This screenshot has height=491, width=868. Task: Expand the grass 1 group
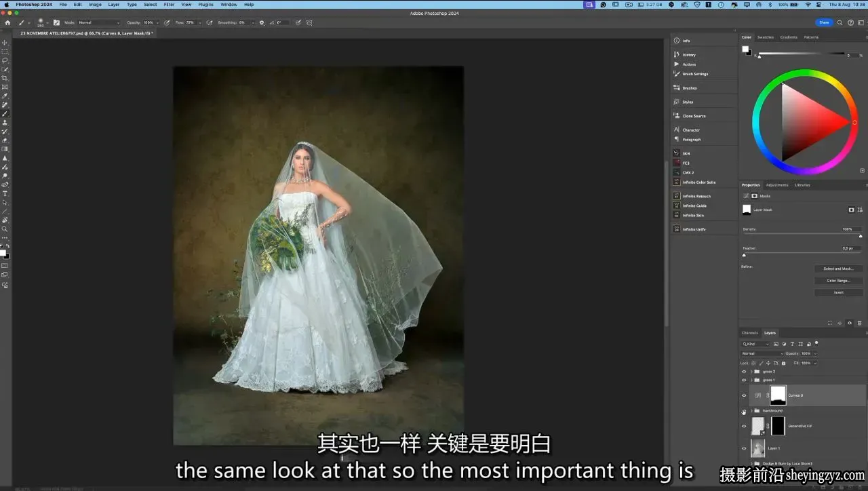point(751,380)
